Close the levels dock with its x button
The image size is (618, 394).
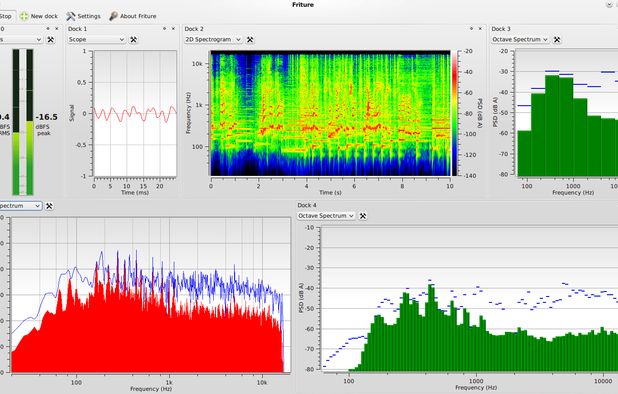pyautogui.click(x=57, y=28)
